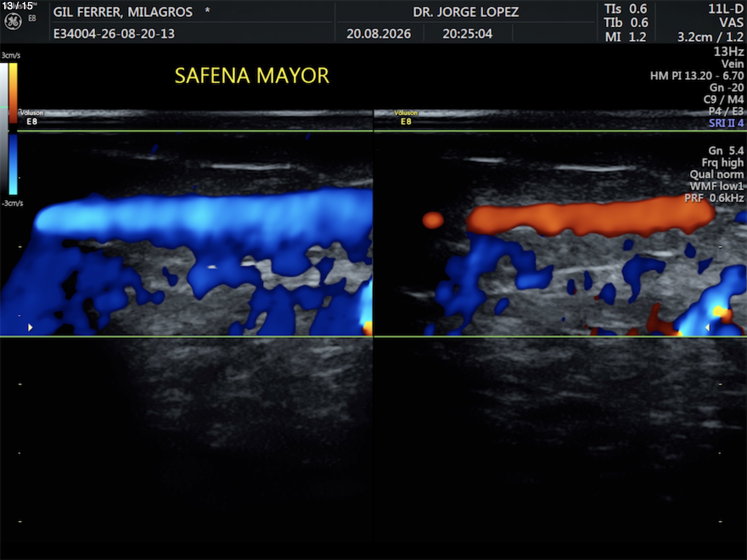Viewport: 747px width, 560px height.
Task: Click the exam date 20.08.2026
Action: pos(379,34)
